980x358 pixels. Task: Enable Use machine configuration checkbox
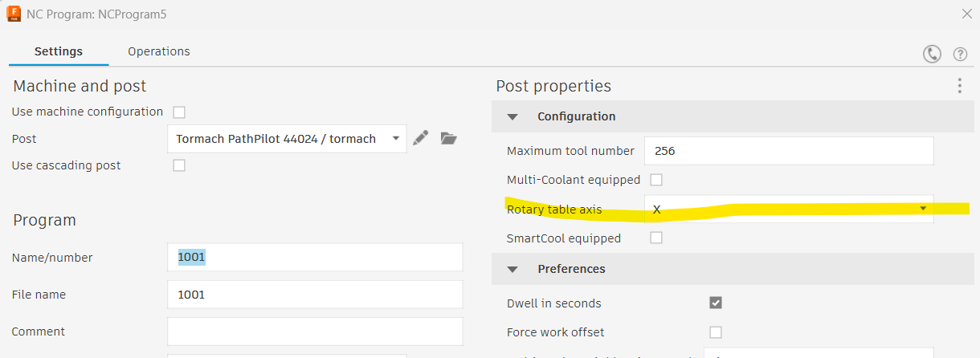[179, 112]
